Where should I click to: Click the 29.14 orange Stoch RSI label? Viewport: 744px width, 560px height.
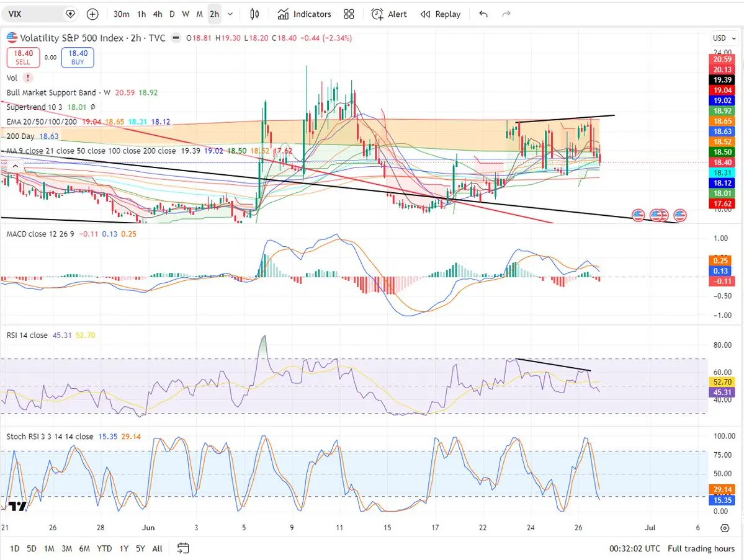point(722,489)
